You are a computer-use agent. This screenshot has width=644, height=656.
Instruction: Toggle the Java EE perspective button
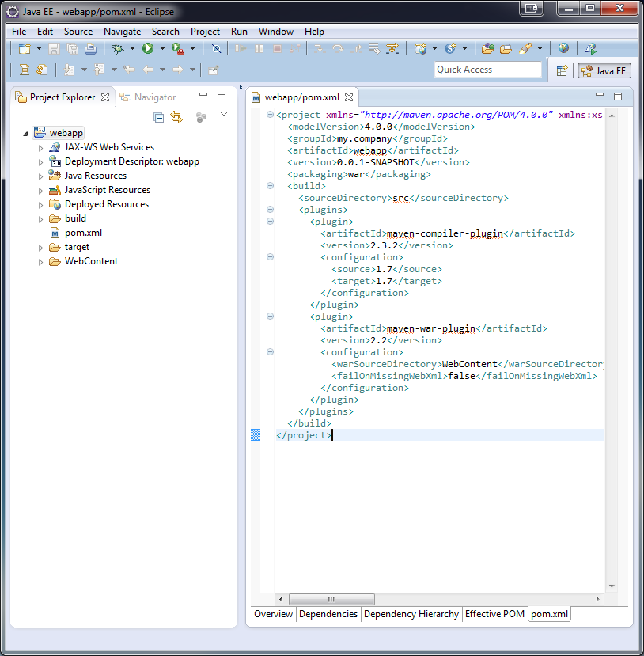tap(604, 70)
